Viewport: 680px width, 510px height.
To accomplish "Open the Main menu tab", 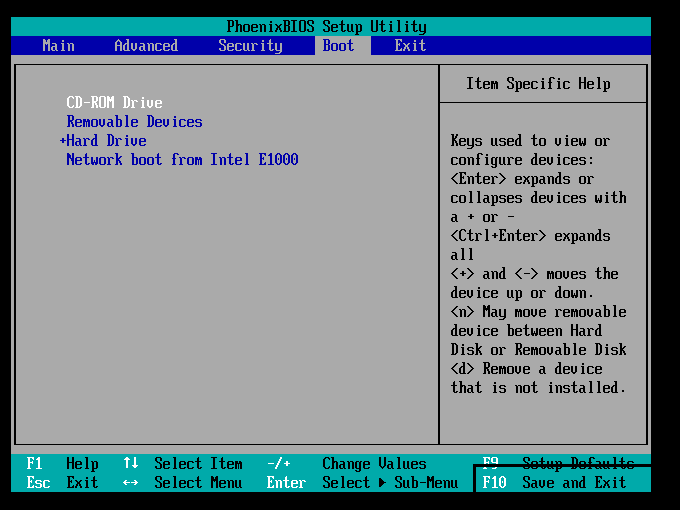I will pyautogui.click(x=58, y=46).
